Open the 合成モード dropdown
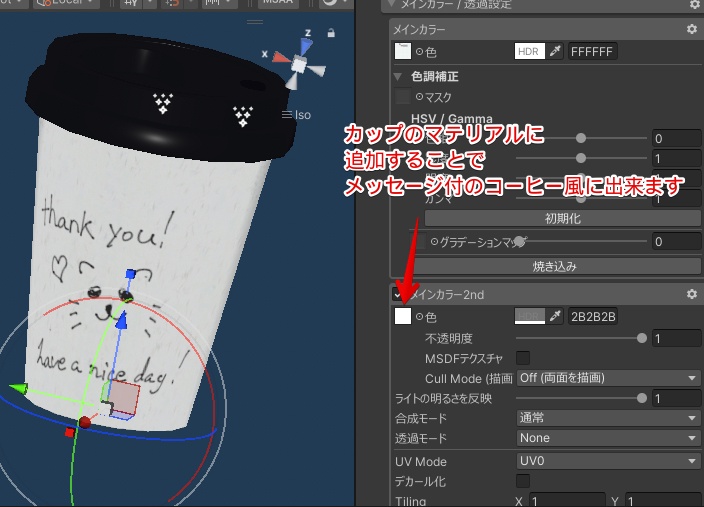704x507 pixels. [608, 418]
